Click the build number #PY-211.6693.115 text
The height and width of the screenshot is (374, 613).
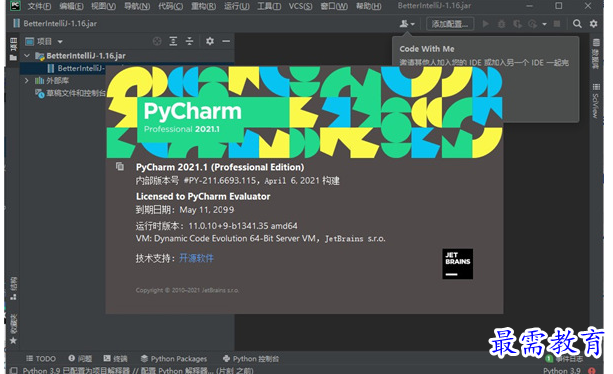point(219,181)
